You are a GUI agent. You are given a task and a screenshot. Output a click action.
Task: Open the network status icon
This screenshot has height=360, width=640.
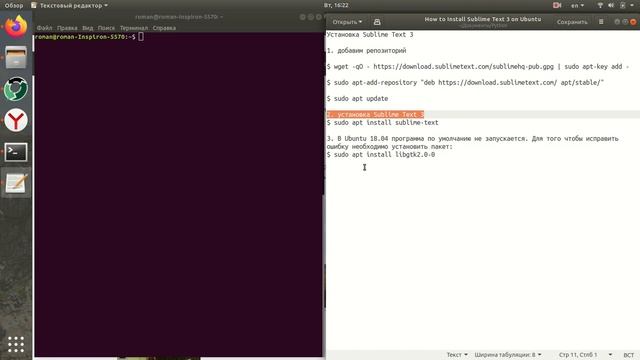(x=600, y=5)
